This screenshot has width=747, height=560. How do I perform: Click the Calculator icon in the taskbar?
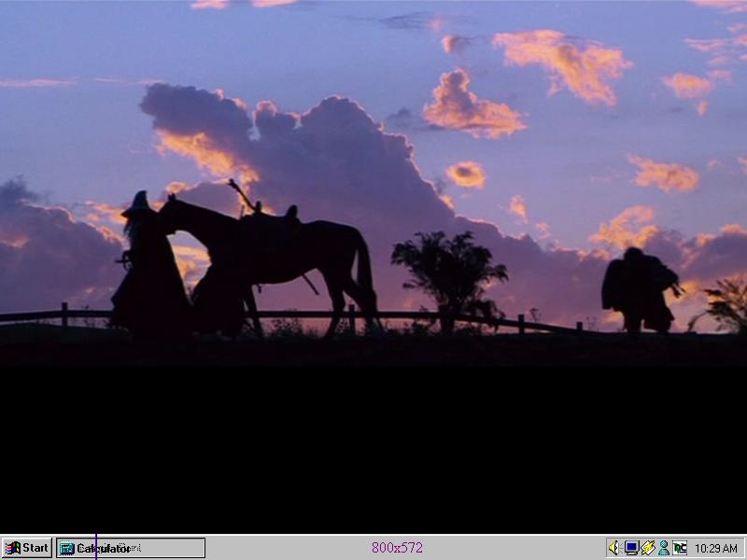click(67, 549)
